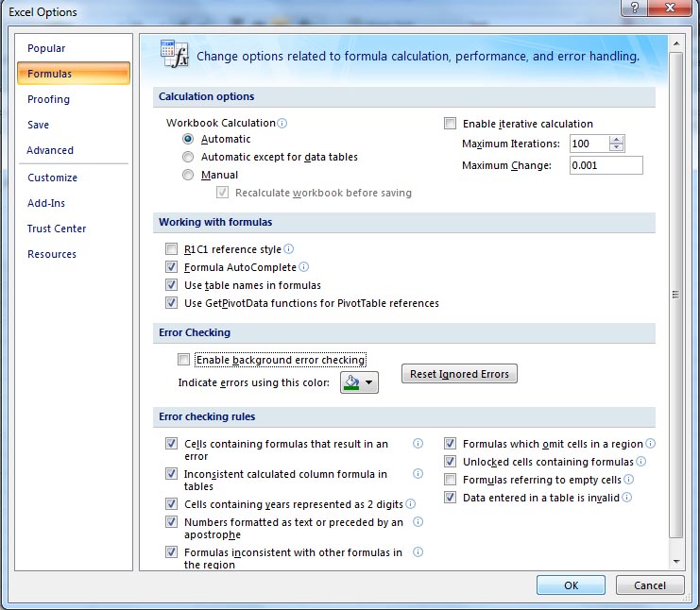
Task: Click info icon for Numbers formatted as text rule
Action: tap(418, 521)
